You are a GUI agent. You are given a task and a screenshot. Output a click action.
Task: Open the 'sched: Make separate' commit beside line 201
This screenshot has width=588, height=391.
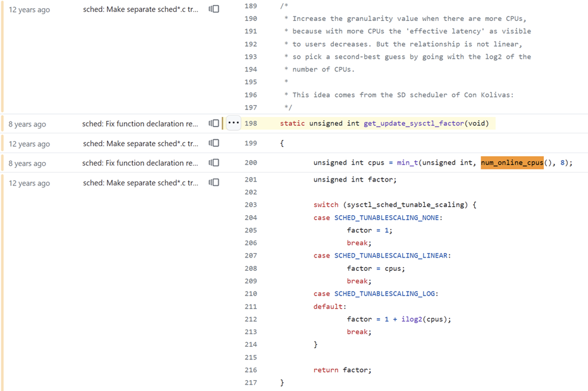140,183
